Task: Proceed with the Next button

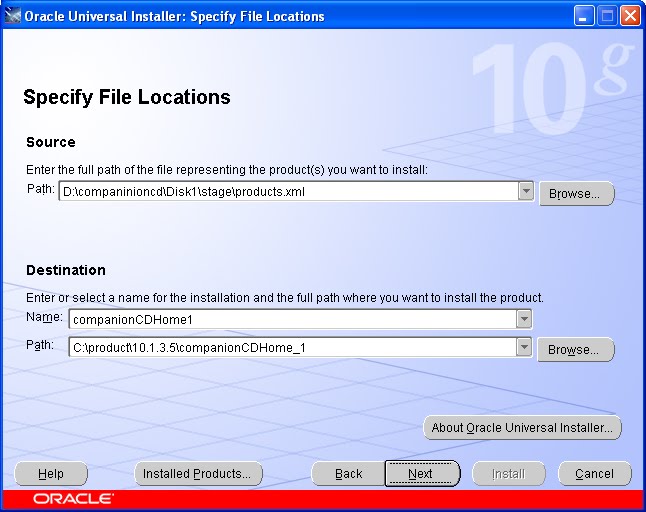Action: click(x=422, y=474)
